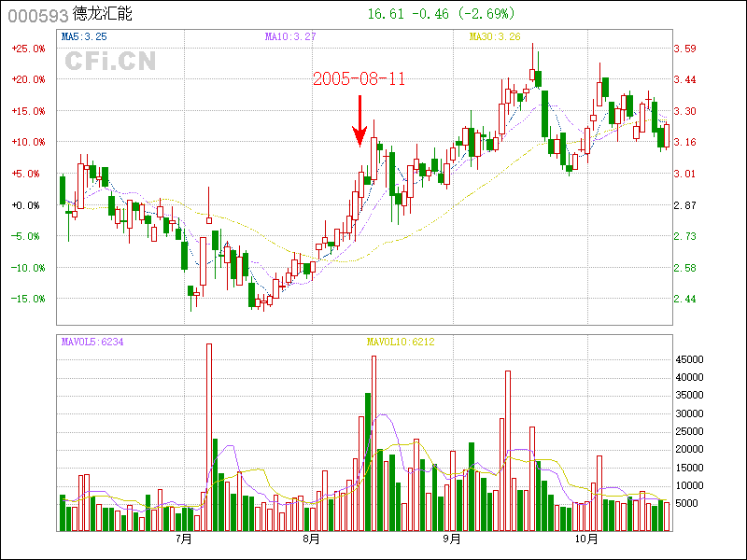Click the stock code 000593
Image resolution: width=747 pixels, height=560 pixels.
coord(33,15)
